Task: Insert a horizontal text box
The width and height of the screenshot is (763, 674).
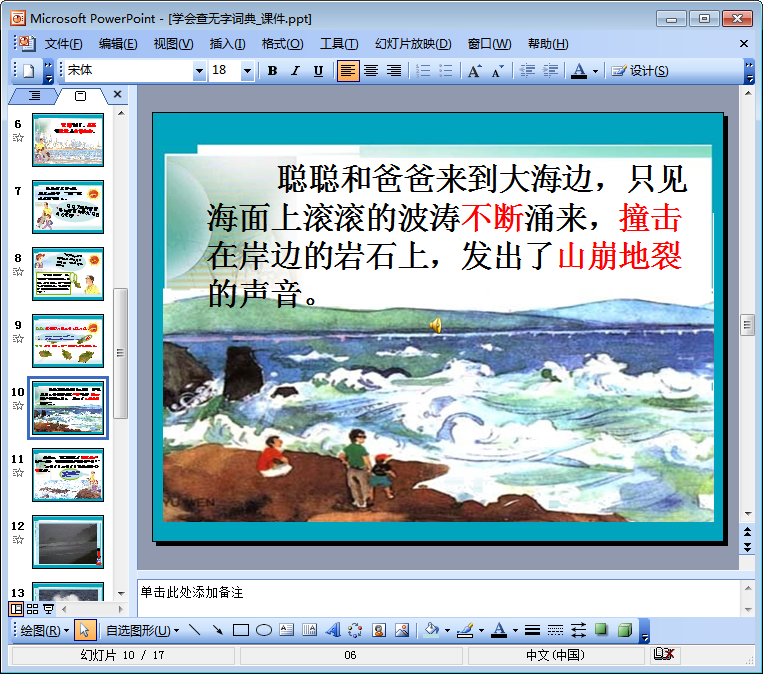Action: (x=287, y=630)
